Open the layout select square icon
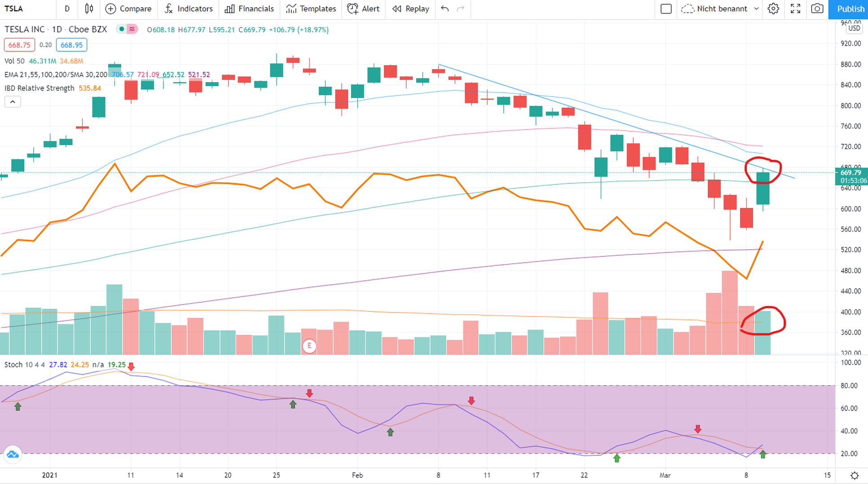The height and width of the screenshot is (485, 868). coord(666,9)
